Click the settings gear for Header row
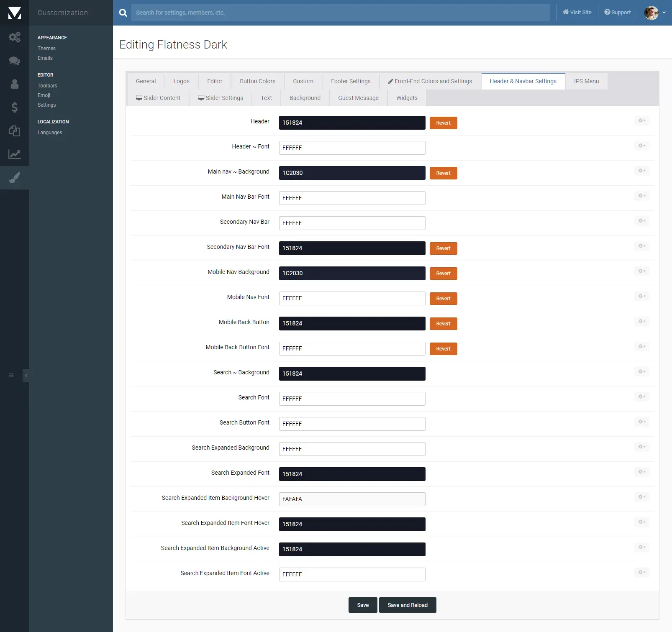The image size is (672, 632). [642, 120]
